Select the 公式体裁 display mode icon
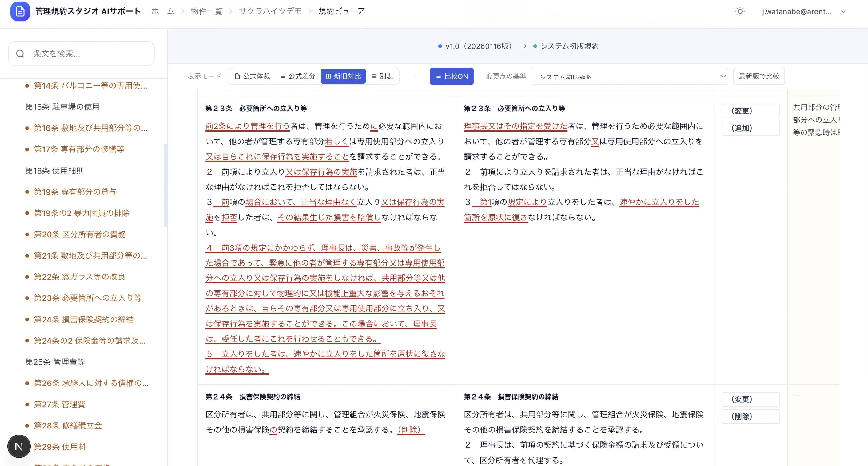 [237, 76]
